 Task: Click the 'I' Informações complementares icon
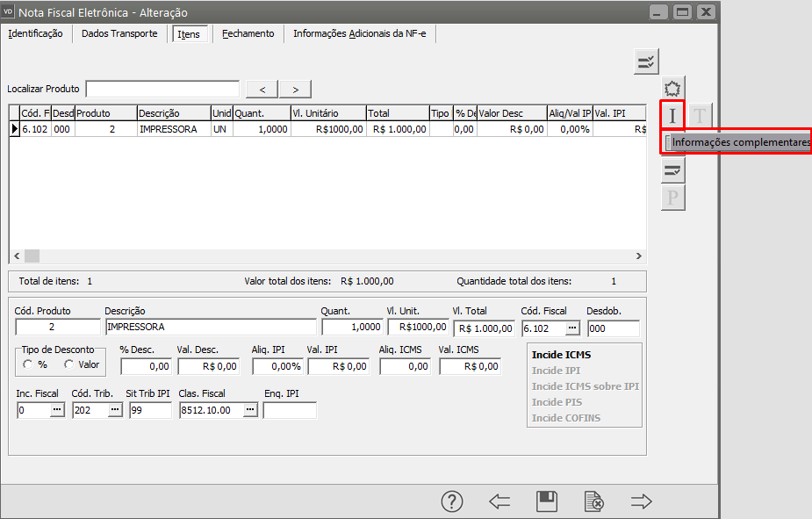pos(672,115)
